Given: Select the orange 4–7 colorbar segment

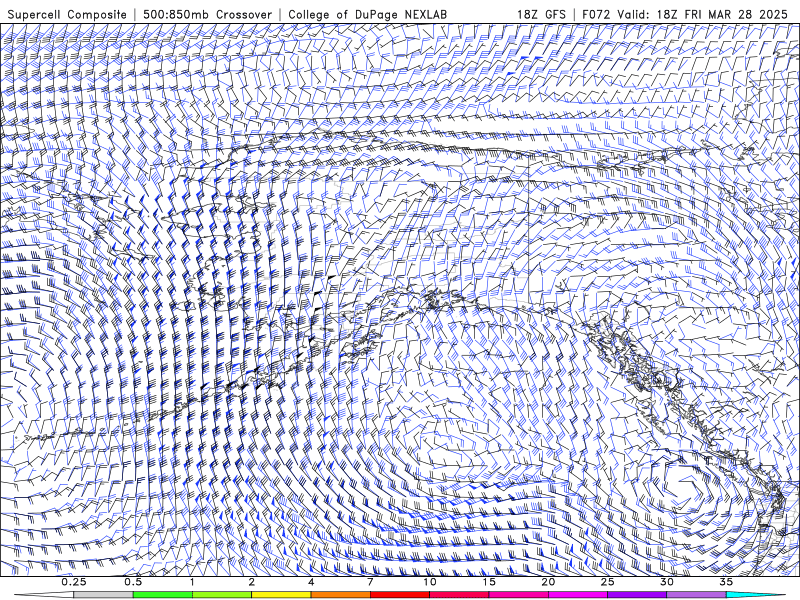Looking at the screenshot, I should (x=340, y=595).
